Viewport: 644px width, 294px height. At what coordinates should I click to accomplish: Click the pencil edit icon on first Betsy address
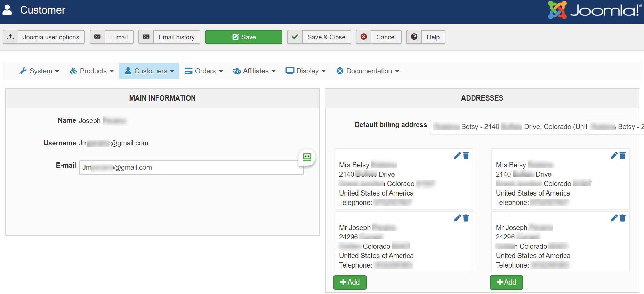457,156
